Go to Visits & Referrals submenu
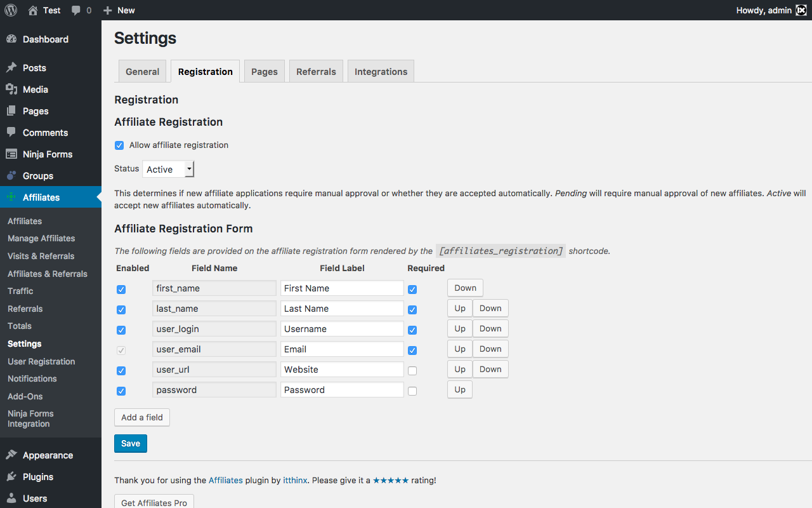Screen dimensions: 812x508 click(x=41, y=257)
